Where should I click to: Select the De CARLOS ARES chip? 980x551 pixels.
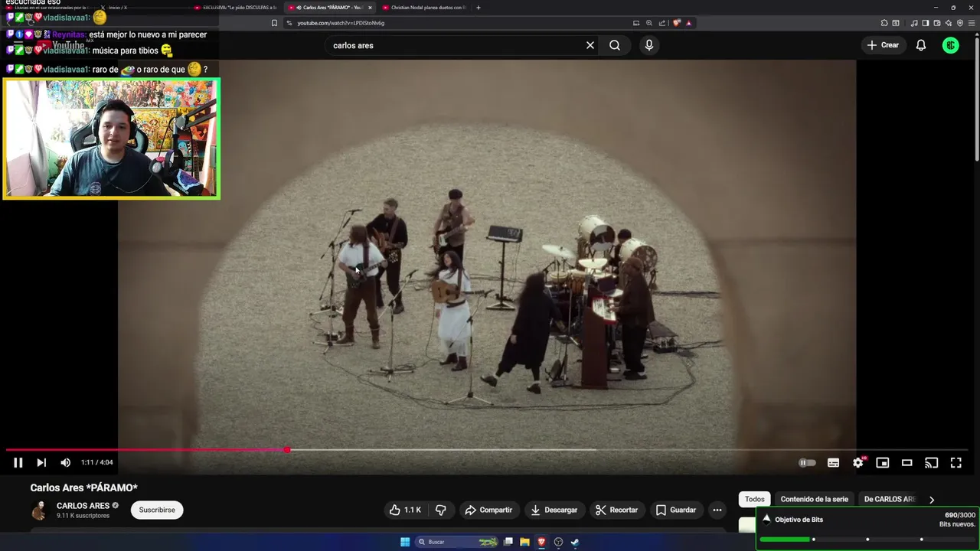point(890,499)
